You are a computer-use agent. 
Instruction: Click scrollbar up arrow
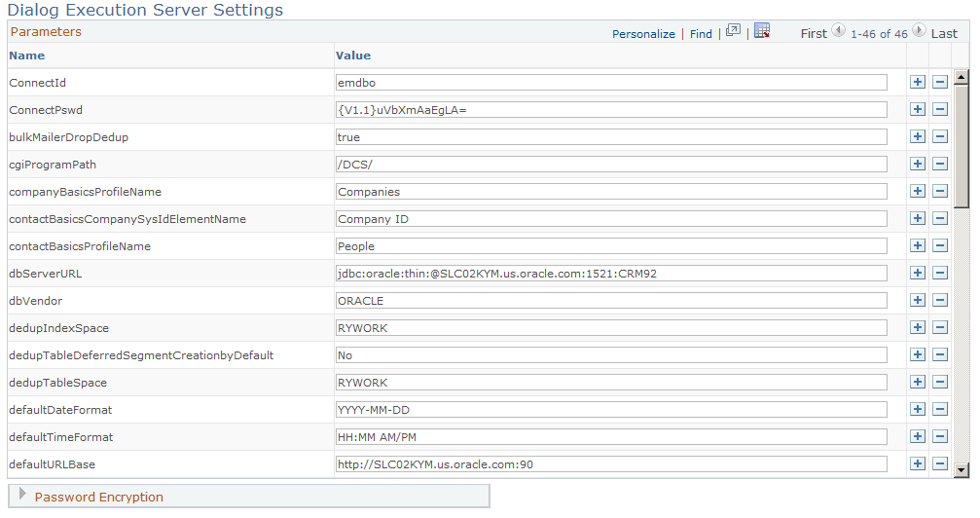(962, 77)
